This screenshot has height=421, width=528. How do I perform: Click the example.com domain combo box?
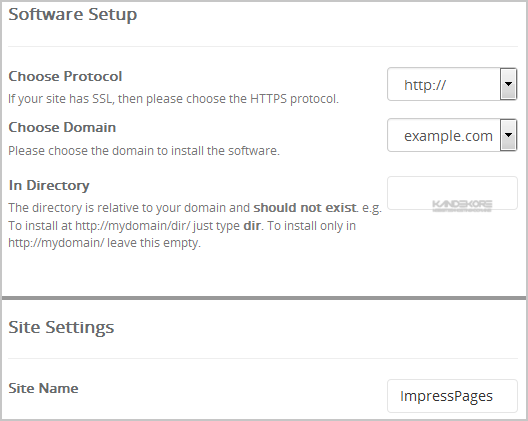pyautogui.click(x=452, y=135)
